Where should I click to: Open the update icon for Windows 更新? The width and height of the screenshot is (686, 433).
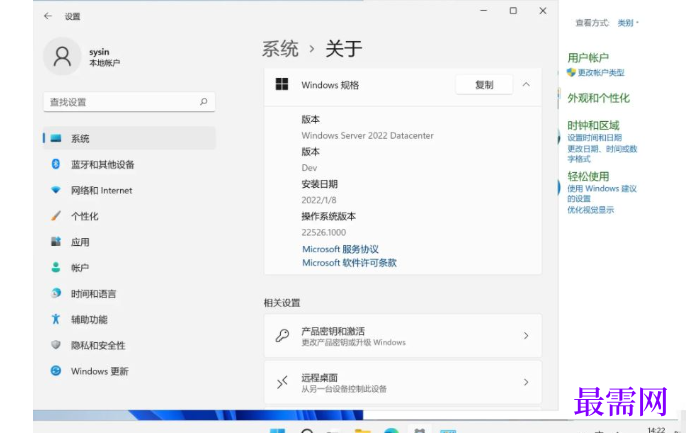pyautogui.click(x=56, y=370)
